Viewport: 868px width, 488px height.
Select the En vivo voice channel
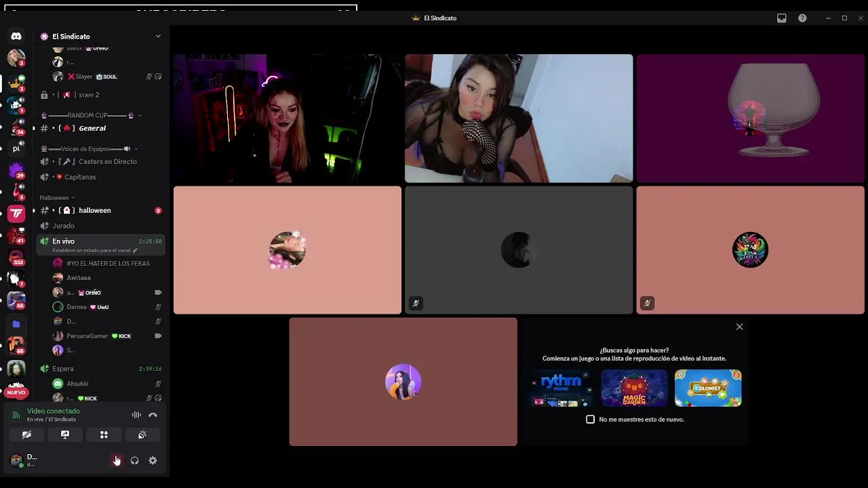(102, 244)
